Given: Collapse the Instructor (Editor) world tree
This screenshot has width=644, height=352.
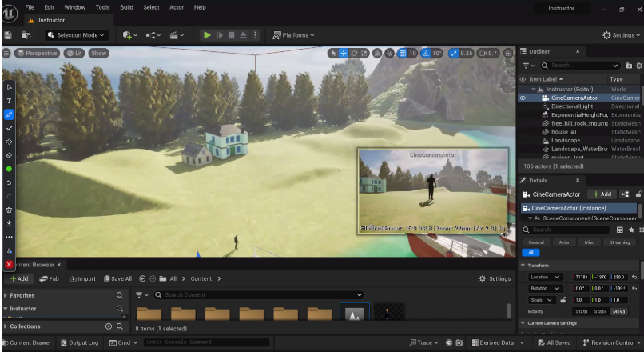Looking at the screenshot, I should coord(534,90).
